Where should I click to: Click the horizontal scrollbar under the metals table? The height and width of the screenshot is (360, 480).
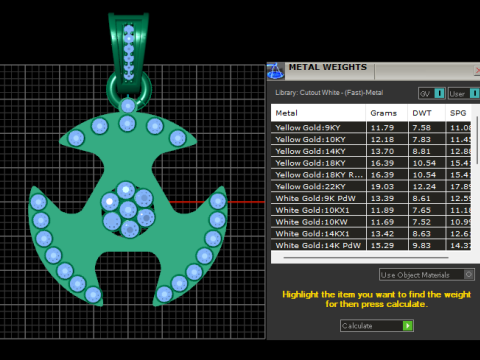point(366,258)
